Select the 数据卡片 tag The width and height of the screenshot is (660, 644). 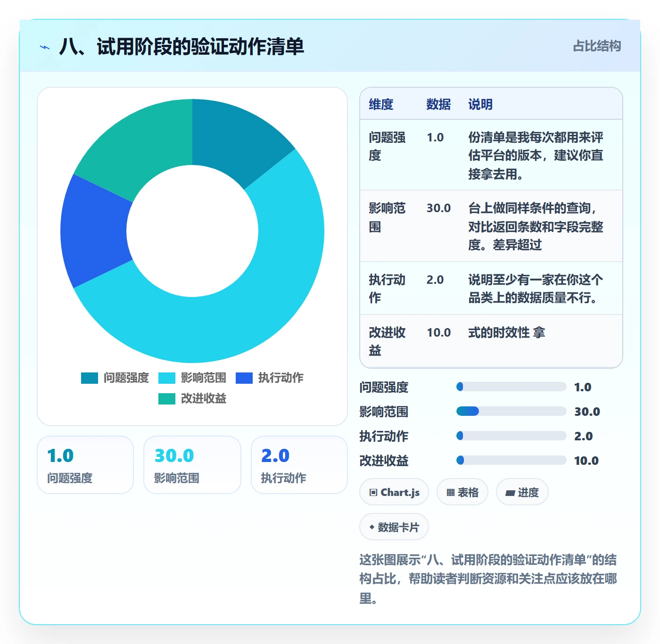coord(394,527)
